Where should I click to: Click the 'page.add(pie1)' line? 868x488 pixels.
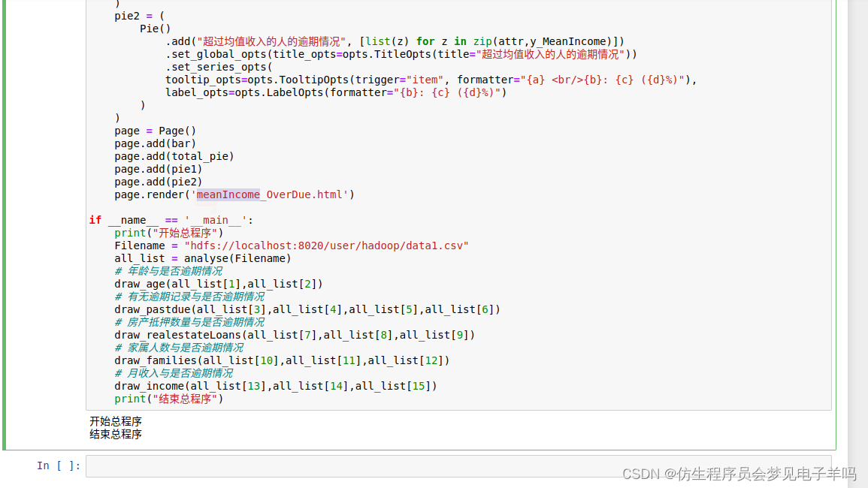pos(159,170)
